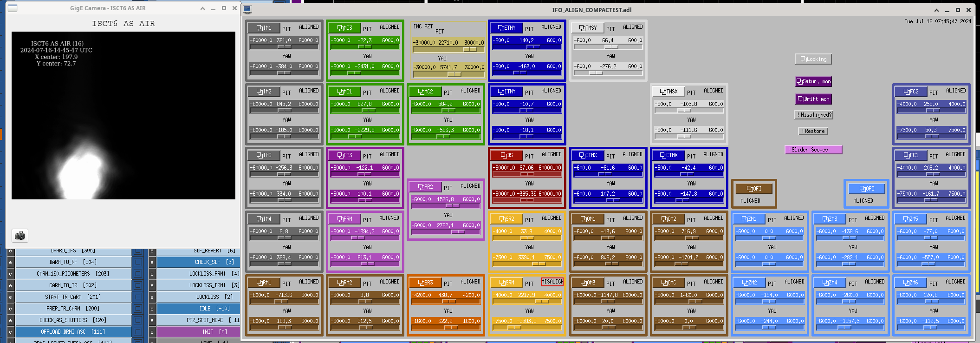Screen dimensions: 980x343
Task: Open the FC2 related display button
Action: pyautogui.click(x=911, y=92)
